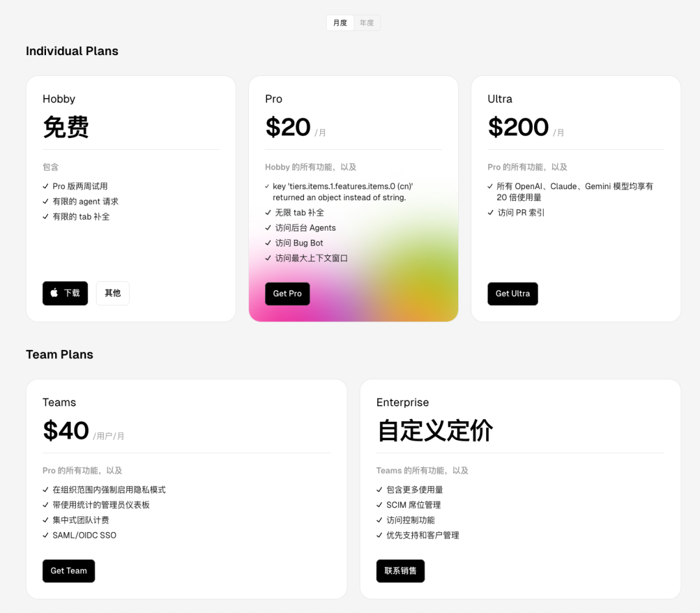Click checkmark beside SAML/OIDC SSO

pyautogui.click(x=45, y=535)
